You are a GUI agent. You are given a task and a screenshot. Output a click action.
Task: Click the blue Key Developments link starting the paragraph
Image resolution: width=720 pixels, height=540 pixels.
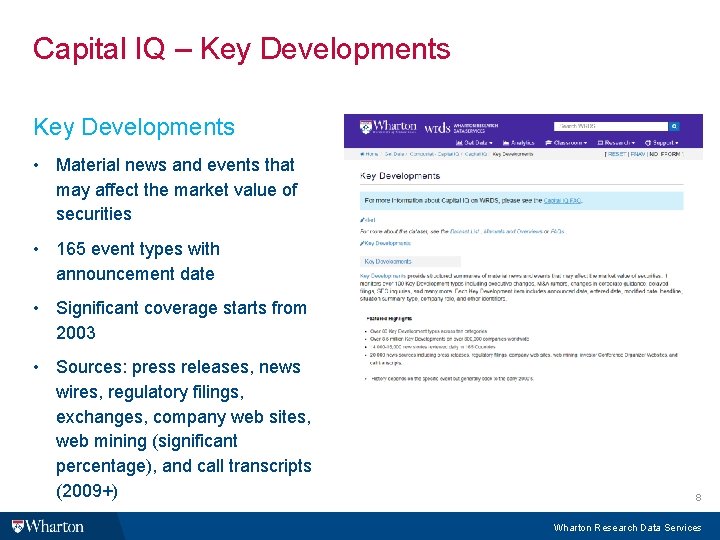[382, 276]
